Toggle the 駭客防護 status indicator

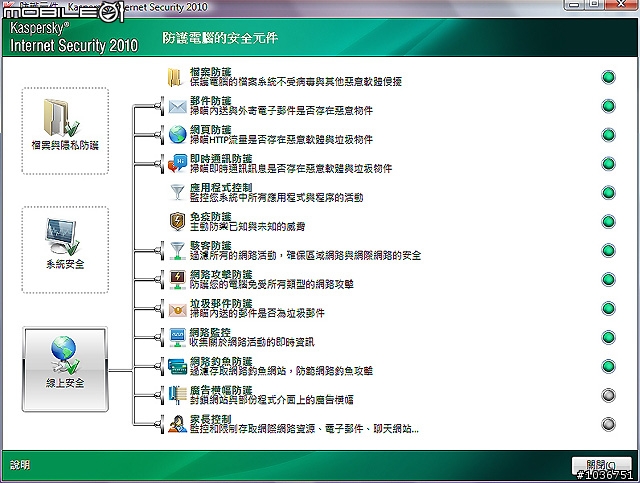(608, 250)
